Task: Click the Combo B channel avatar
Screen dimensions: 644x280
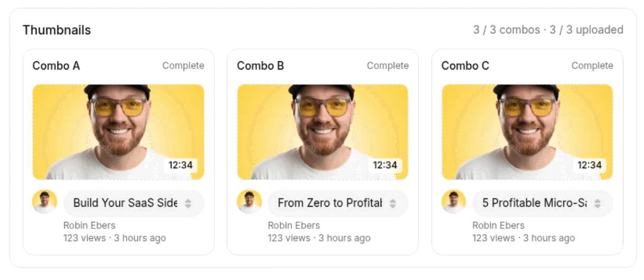Action: coord(249,202)
